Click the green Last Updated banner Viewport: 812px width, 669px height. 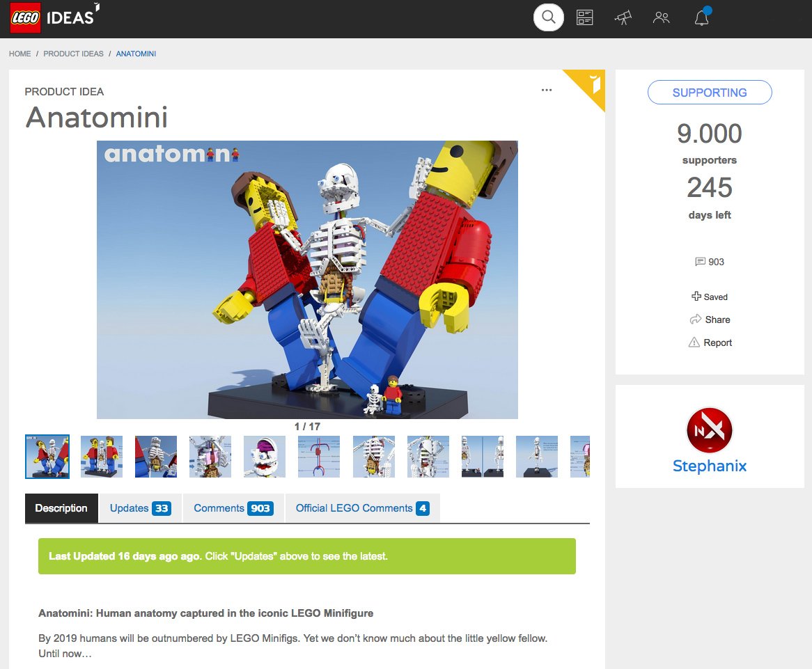click(307, 556)
